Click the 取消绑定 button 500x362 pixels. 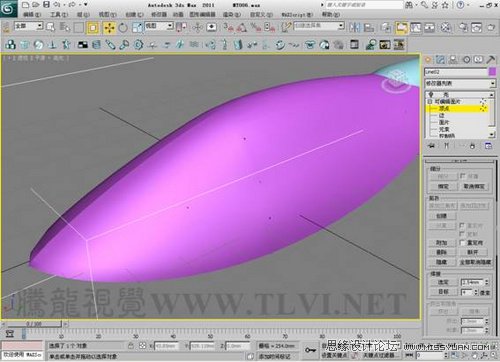[x=474, y=187]
